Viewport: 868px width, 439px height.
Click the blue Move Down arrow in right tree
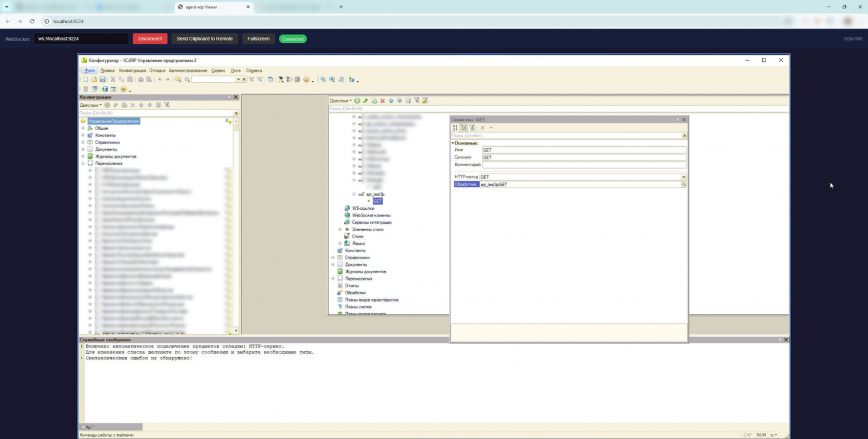400,101
